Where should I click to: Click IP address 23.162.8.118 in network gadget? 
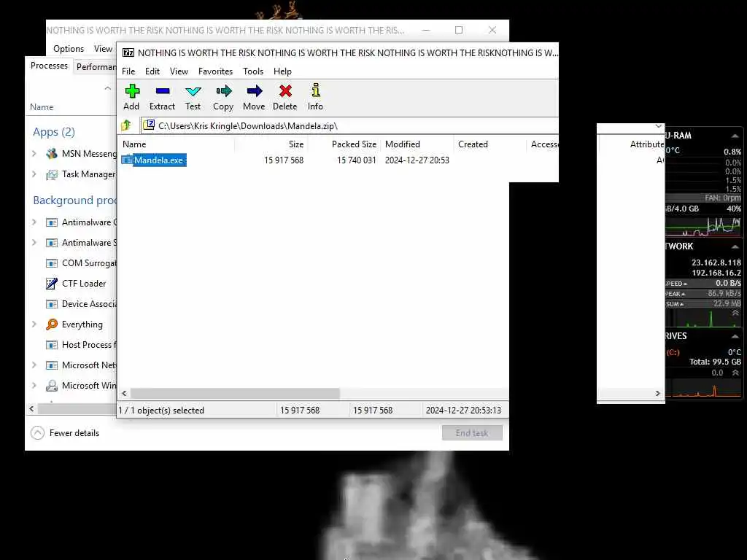716,262
